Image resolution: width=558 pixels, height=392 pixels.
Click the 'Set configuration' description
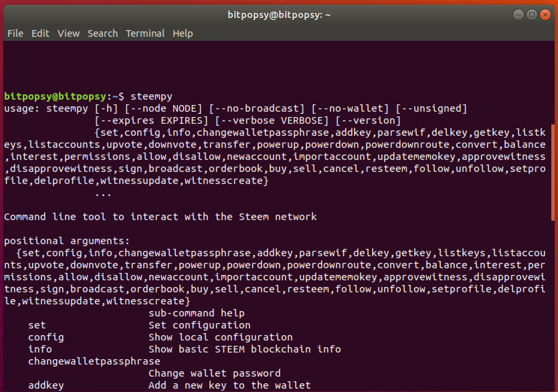(200, 325)
